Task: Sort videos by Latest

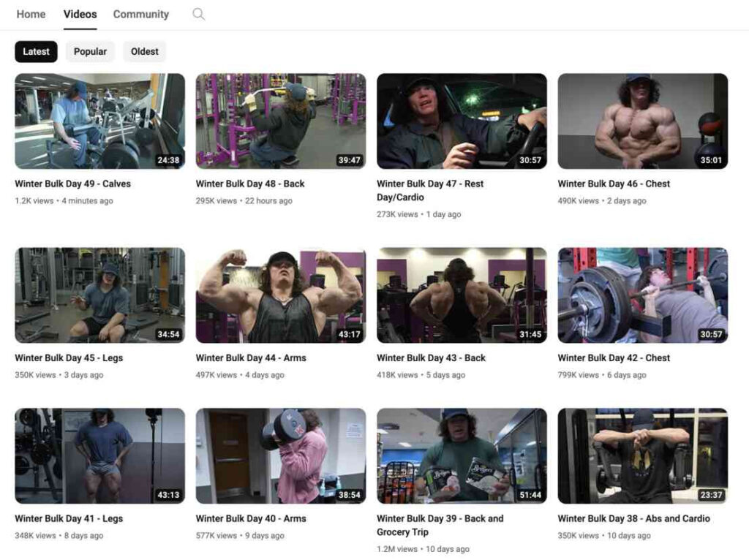Action: coord(37,52)
